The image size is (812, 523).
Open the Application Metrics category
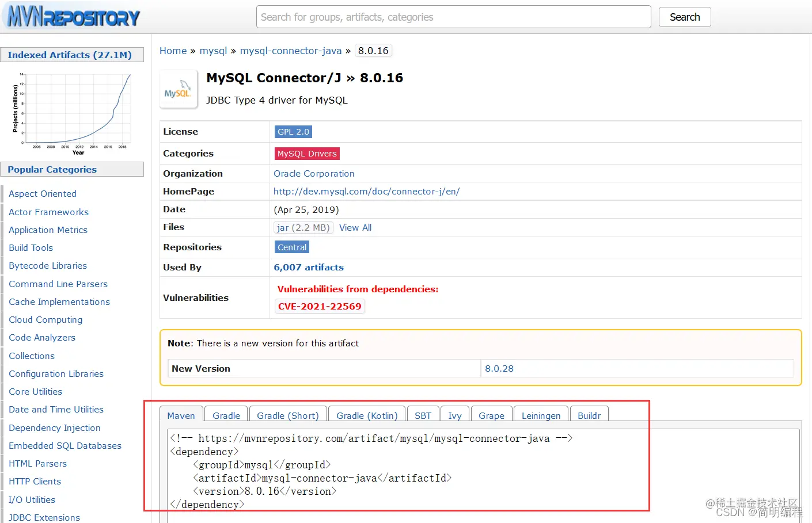coord(48,230)
